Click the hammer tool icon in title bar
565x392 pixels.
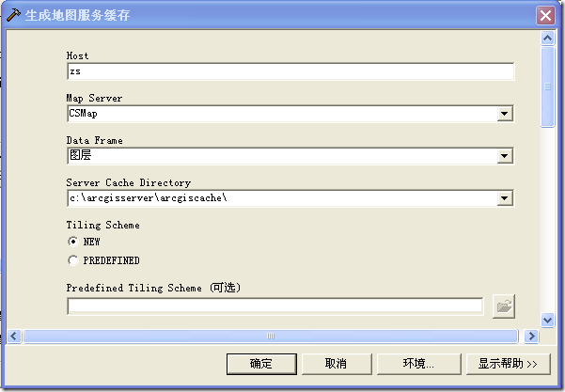(13, 15)
